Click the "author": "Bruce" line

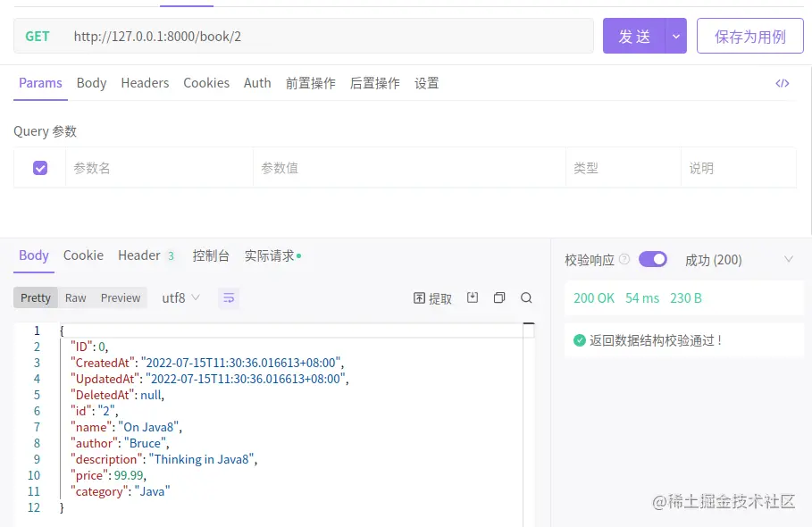point(120,443)
